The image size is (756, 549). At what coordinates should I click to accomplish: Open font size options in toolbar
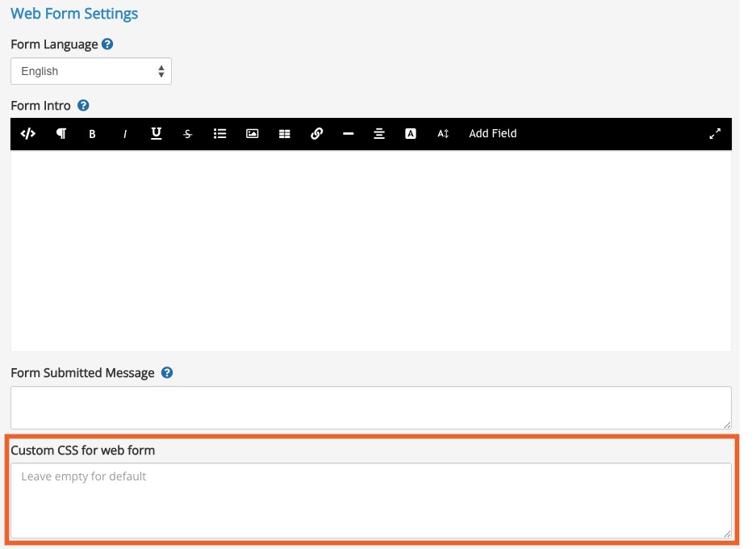[443, 134]
